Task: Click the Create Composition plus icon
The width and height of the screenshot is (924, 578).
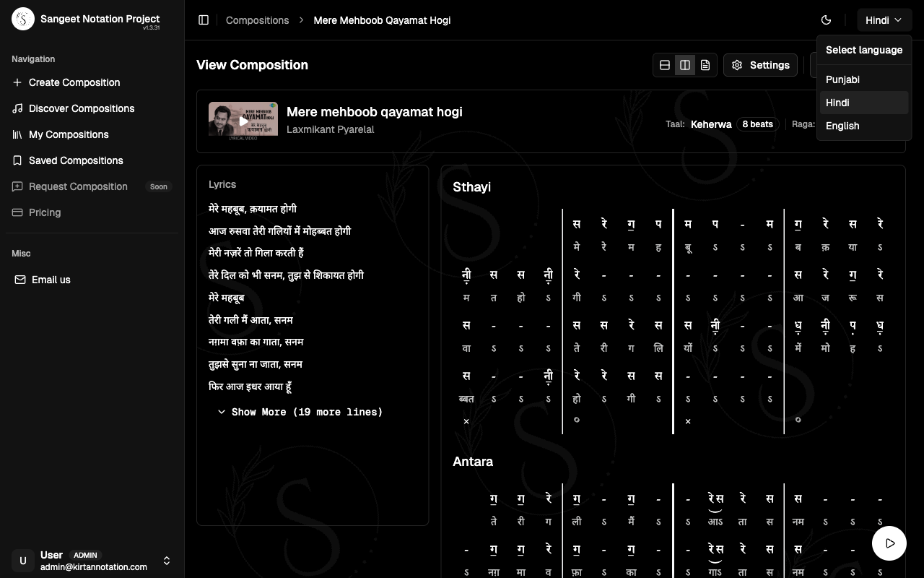Action: click(17, 82)
